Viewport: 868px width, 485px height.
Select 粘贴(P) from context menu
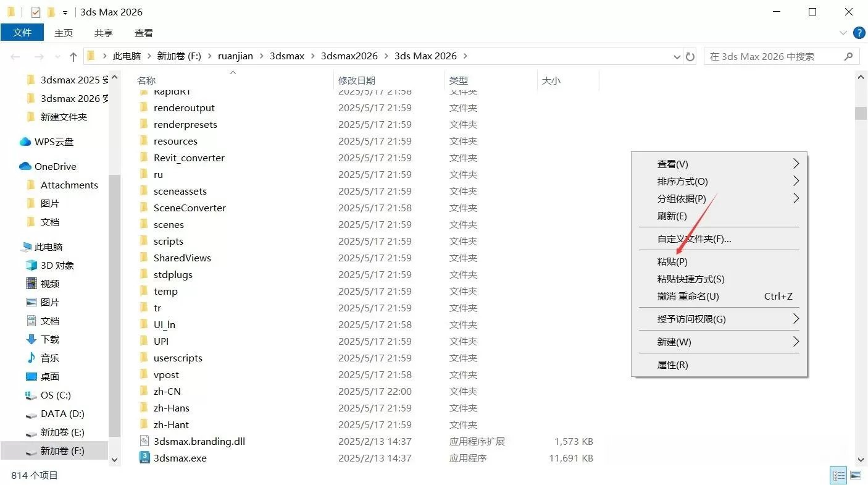(x=672, y=262)
